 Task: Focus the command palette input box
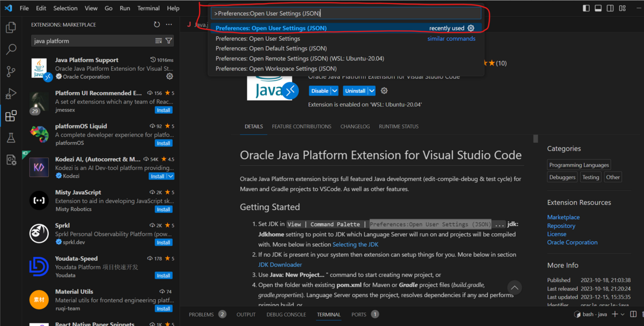point(346,13)
